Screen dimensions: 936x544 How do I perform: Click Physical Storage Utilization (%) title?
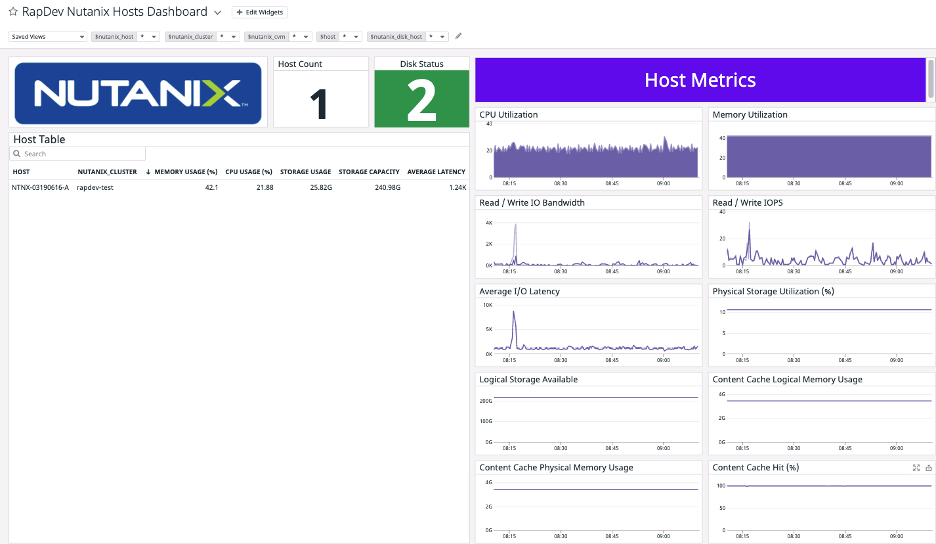(773, 291)
